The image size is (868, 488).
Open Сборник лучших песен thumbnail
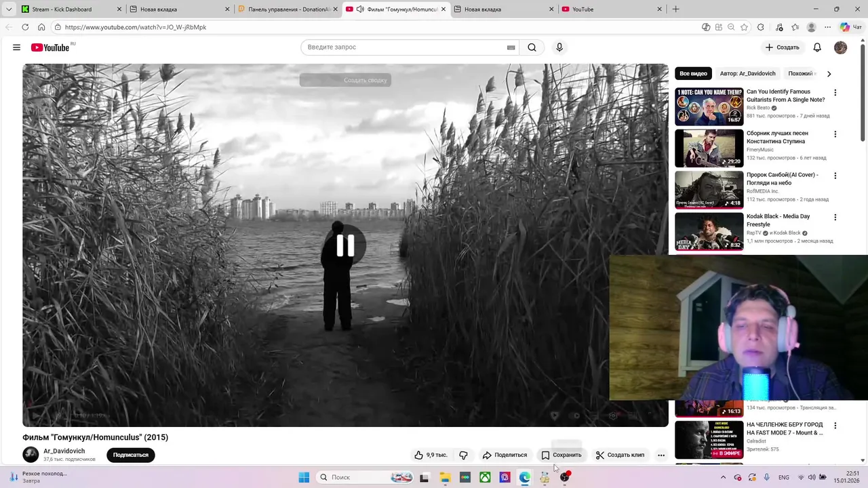(x=709, y=148)
